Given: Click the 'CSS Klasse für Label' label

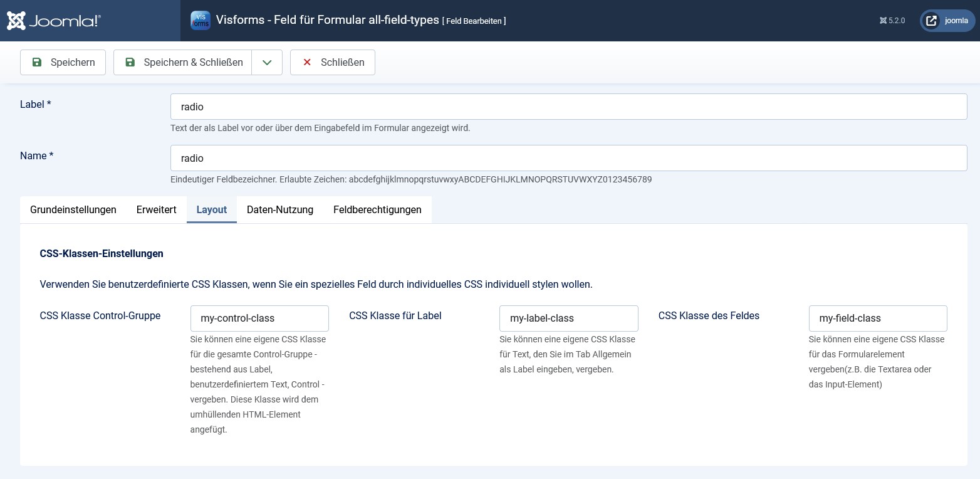Looking at the screenshot, I should tap(395, 315).
